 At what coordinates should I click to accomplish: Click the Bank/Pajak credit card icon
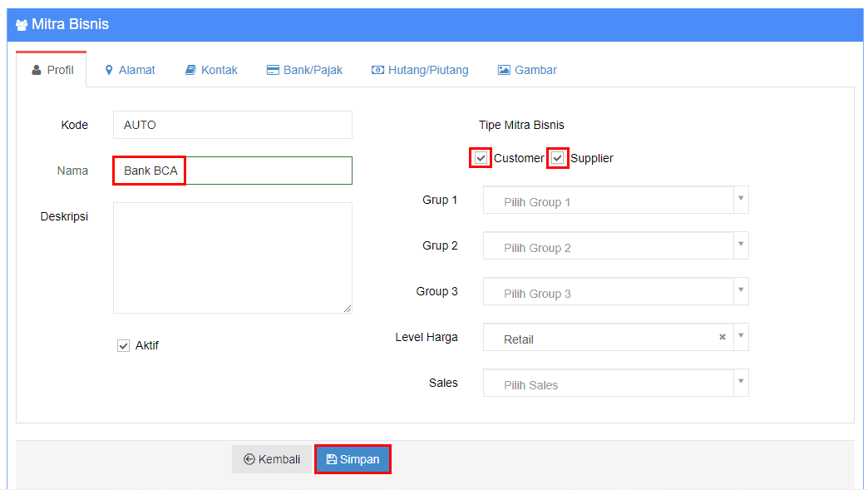pyautogui.click(x=273, y=70)
